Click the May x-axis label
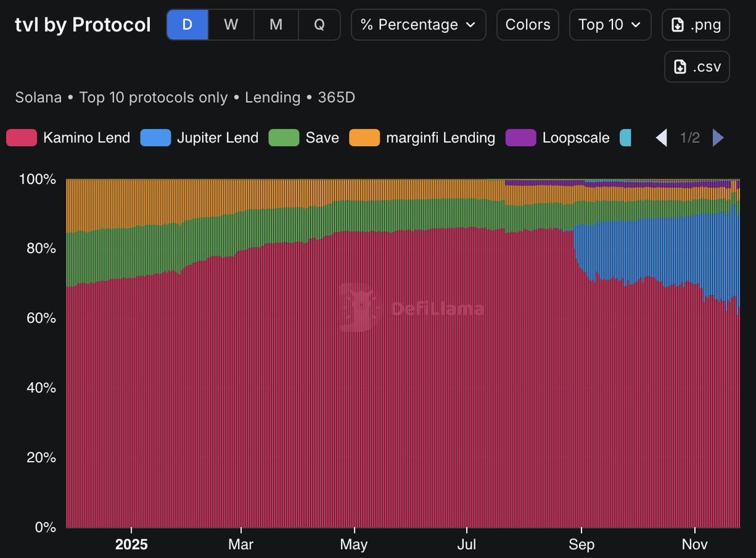The height and width of the screenshot is (558, 756). coord(354,544)
